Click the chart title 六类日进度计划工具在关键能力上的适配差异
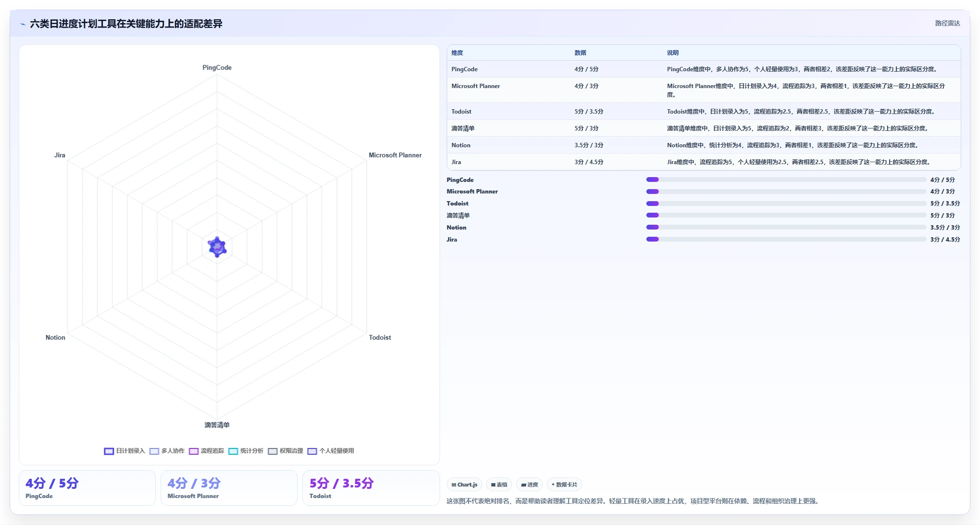This screenshot has height=525, width=980. (x=126, y=24)
